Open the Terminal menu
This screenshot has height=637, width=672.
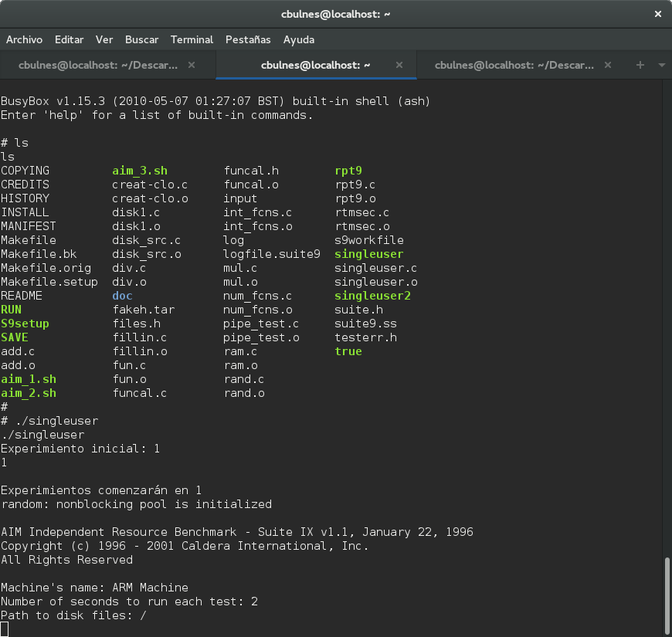[192, 40]
